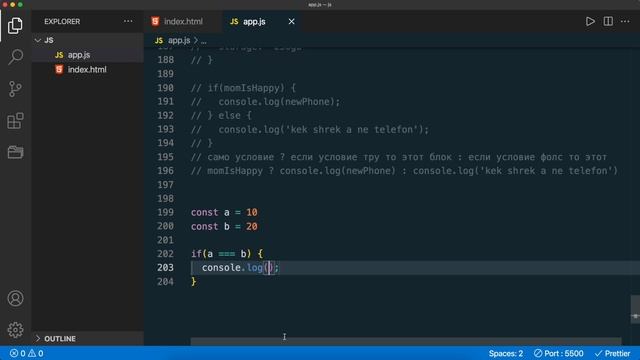The image size is (640, 360).
Task: Click the 'if(a === b) {' line
Action: 227,254
